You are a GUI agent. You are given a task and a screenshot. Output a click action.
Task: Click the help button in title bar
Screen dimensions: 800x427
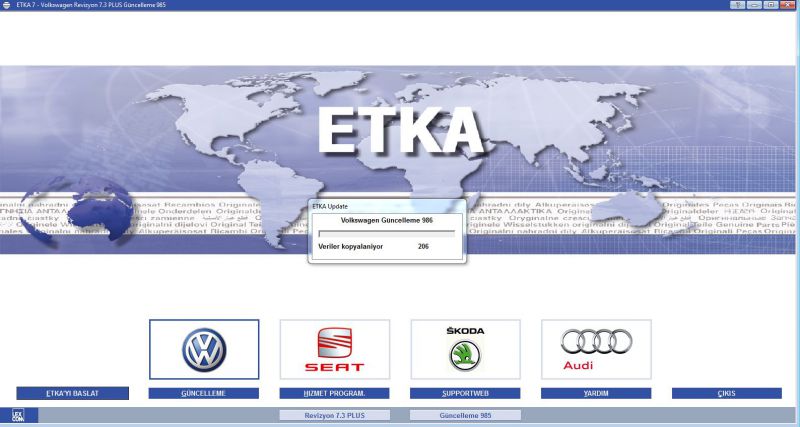[738, 5]
